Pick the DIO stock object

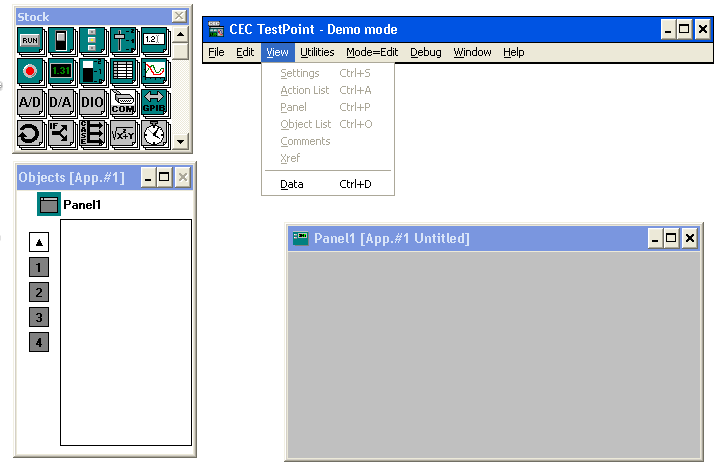93,103
